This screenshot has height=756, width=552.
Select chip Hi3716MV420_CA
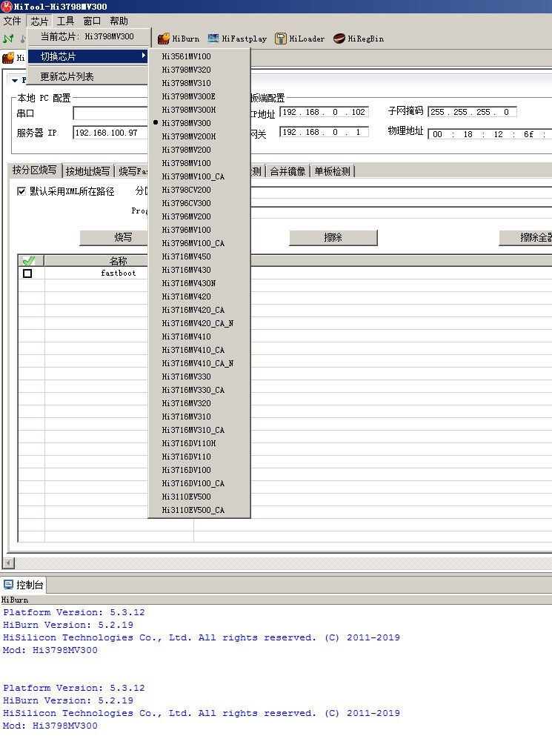199,310
